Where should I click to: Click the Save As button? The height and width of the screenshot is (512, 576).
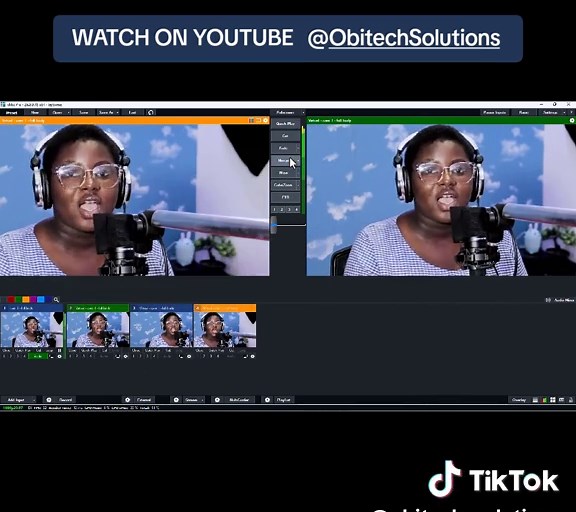point(106,112)
